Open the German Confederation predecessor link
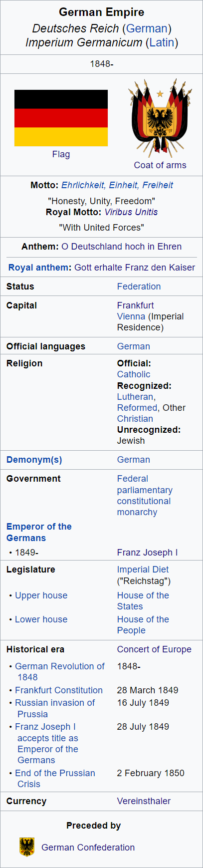 tap(88, 848)
